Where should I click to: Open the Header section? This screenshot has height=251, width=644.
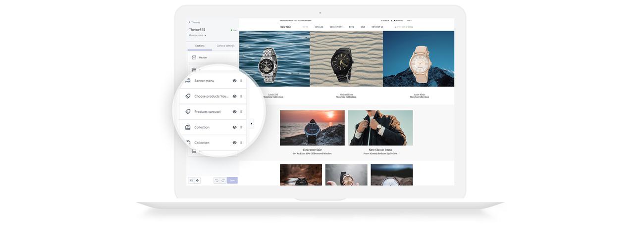pos(213,57)
